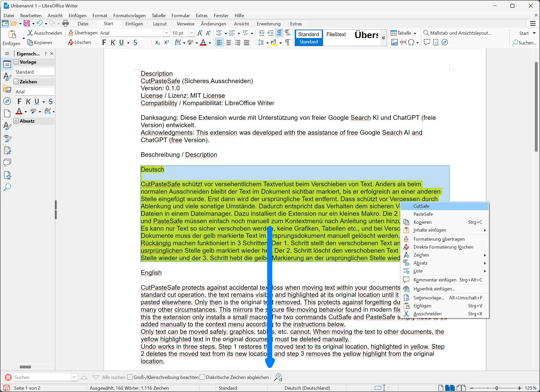Viewport: 540px width, 392px height.
Task: Open Inhalte einfügen submenu
Action: (445, 230)
